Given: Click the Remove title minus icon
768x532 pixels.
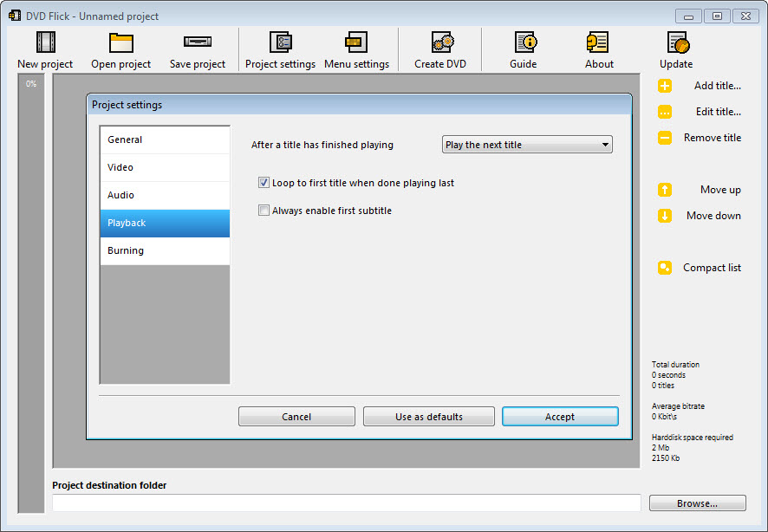Looking at the screenshot, I should pos(665,138).
